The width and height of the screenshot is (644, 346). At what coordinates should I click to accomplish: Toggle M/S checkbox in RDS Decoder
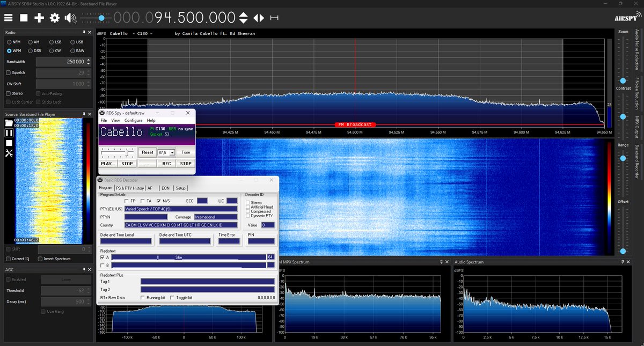pos(159,201)
